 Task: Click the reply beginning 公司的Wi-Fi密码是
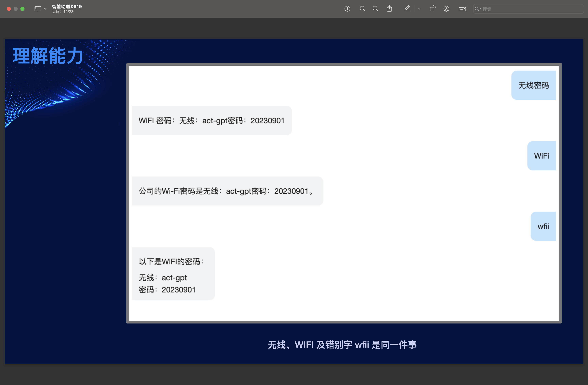click(227, 191)
